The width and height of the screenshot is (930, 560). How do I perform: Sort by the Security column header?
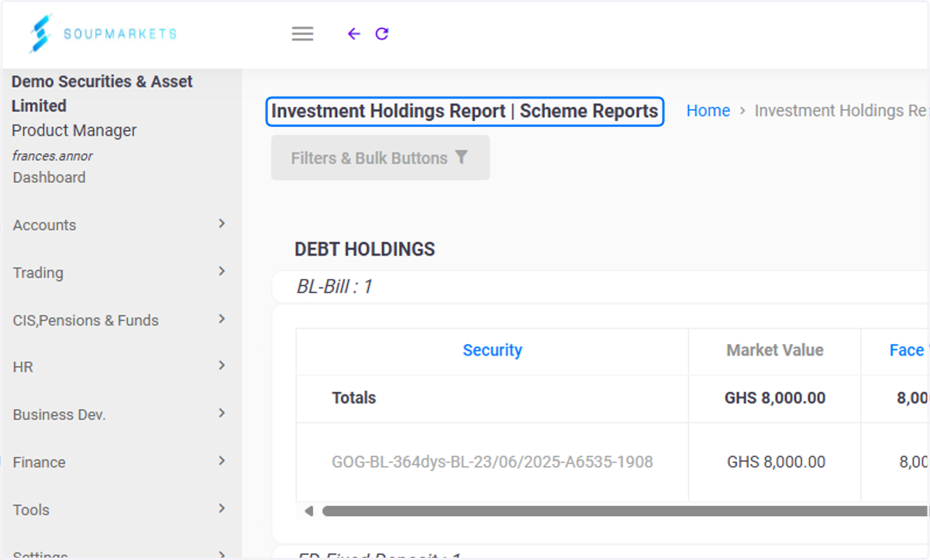click(x=492, y=350)
